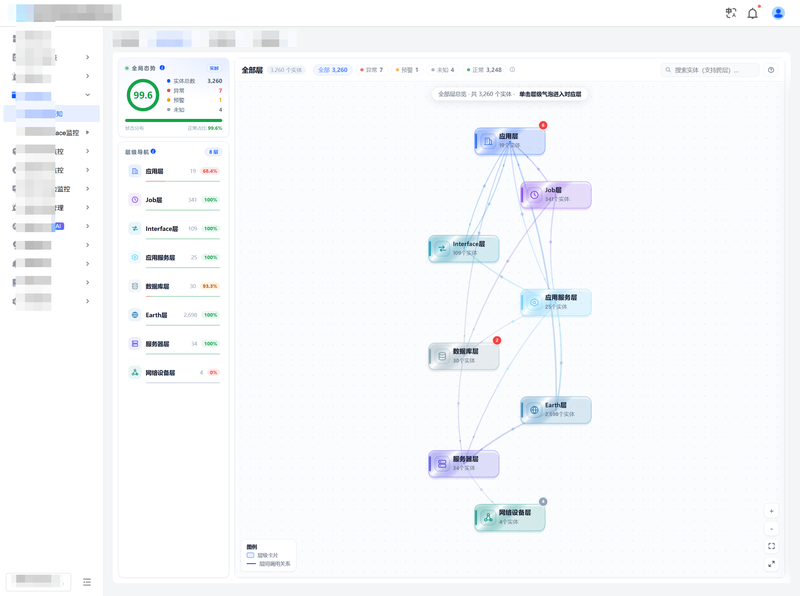
Task: Filter by 未知 4
Action: click(x=442, y=70)
